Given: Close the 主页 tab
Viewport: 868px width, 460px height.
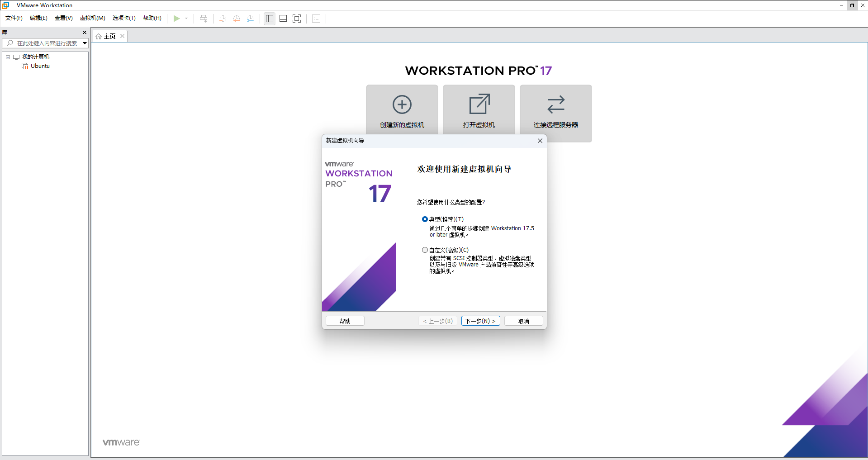Looking at the screenshot, I should pyautogui.click(x=122, y=36).
